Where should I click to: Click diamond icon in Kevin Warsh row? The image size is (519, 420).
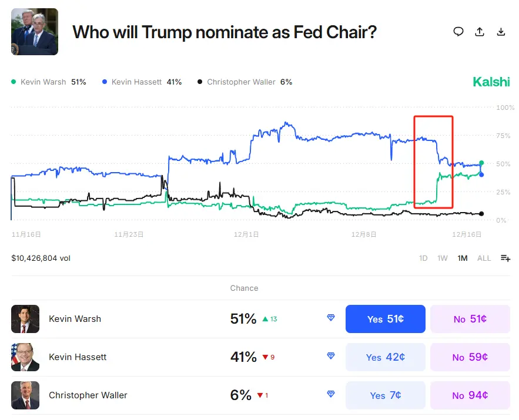pyautogui.click(x=331, y=318)
